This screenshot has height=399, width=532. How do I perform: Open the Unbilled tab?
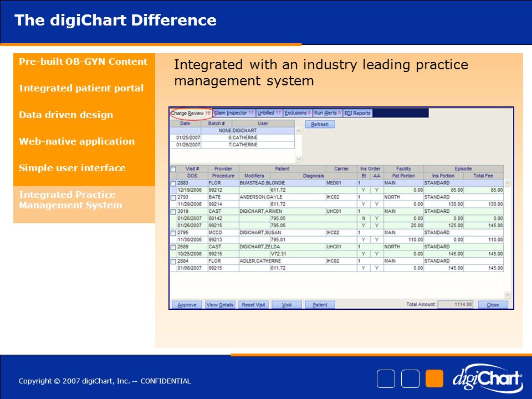pos(269,113)
